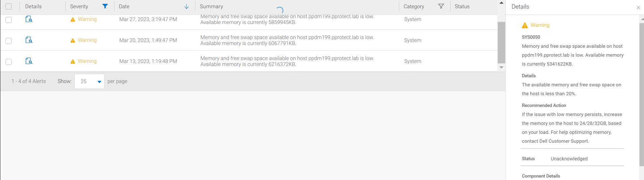The width and height of the screenshot is (644, 180).
Task: Tick the Mar 13 alert checkbox
Action: (8, 62)
